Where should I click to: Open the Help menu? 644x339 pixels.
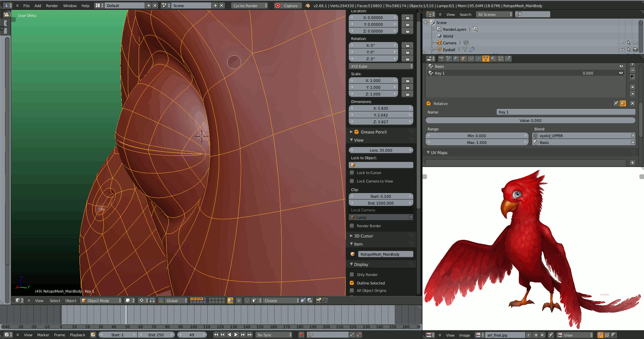tap(86, 5)
